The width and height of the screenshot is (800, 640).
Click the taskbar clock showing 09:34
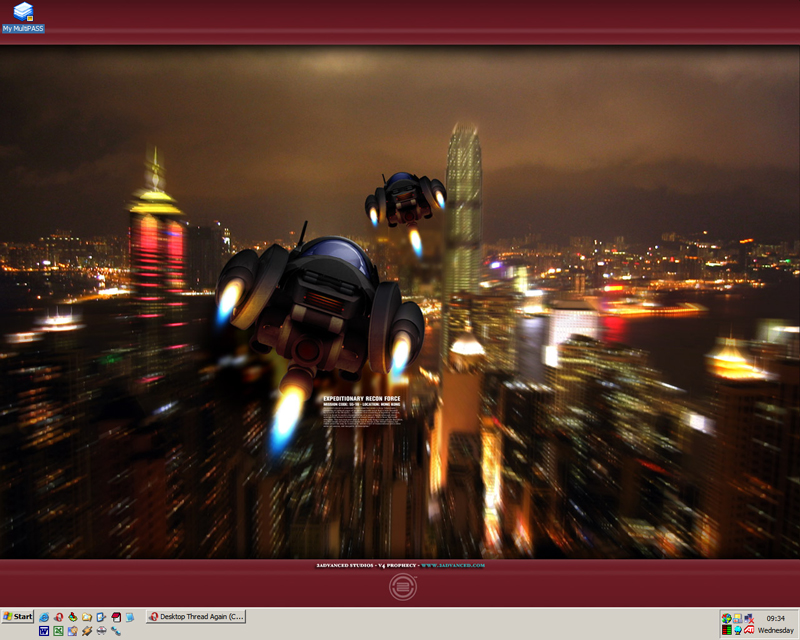(775, 618)
